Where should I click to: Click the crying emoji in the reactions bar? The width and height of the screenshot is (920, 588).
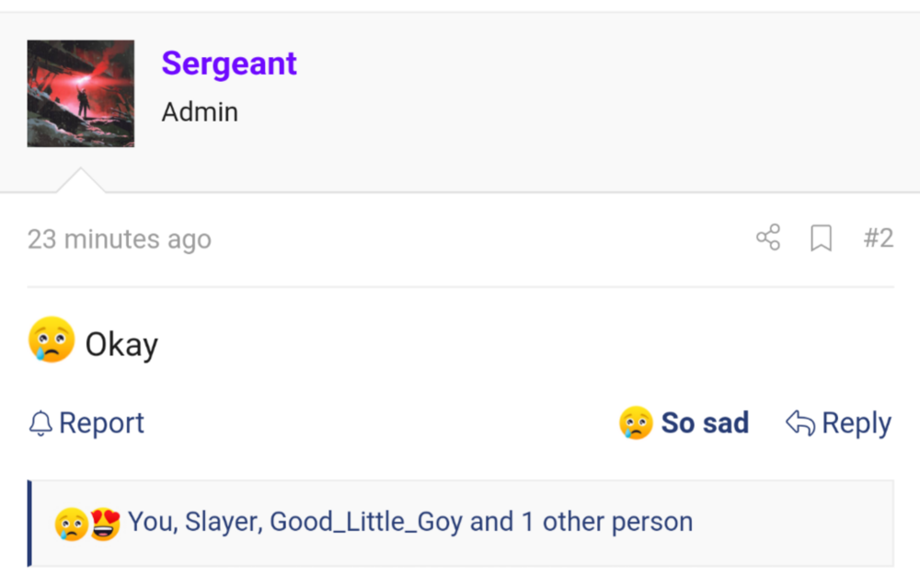pos(71,524)
